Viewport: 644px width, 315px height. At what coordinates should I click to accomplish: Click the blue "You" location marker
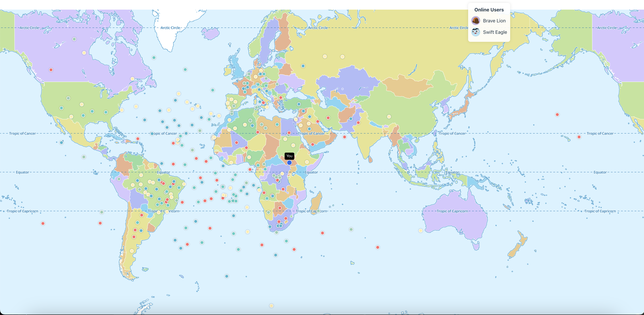click(x=289, y=163)
